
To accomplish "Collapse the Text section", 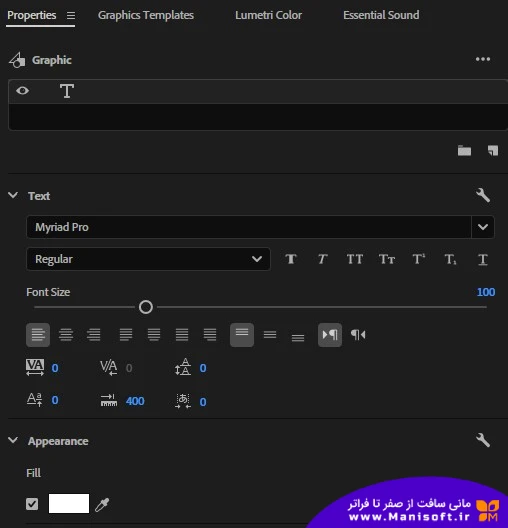I will (x=13, y=195).
